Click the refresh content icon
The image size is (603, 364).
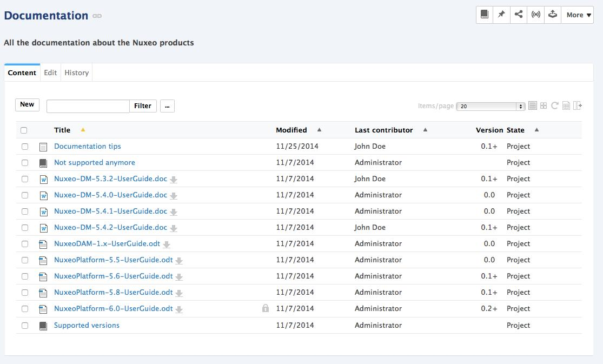coord(554,105)
